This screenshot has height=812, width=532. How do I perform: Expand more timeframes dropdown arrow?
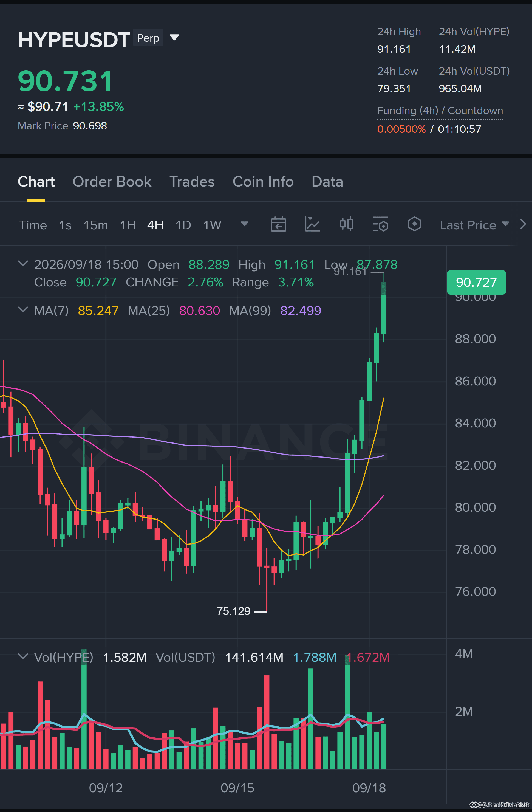(245, 224)
